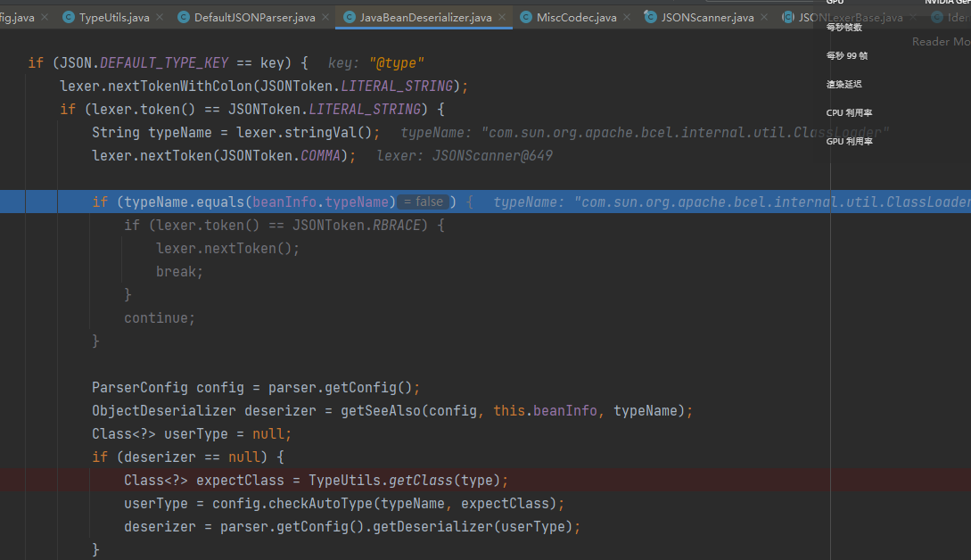The image size is (971, 560).
Task: Click the CPU 利用率 overlay label
Action: [849, 112]
